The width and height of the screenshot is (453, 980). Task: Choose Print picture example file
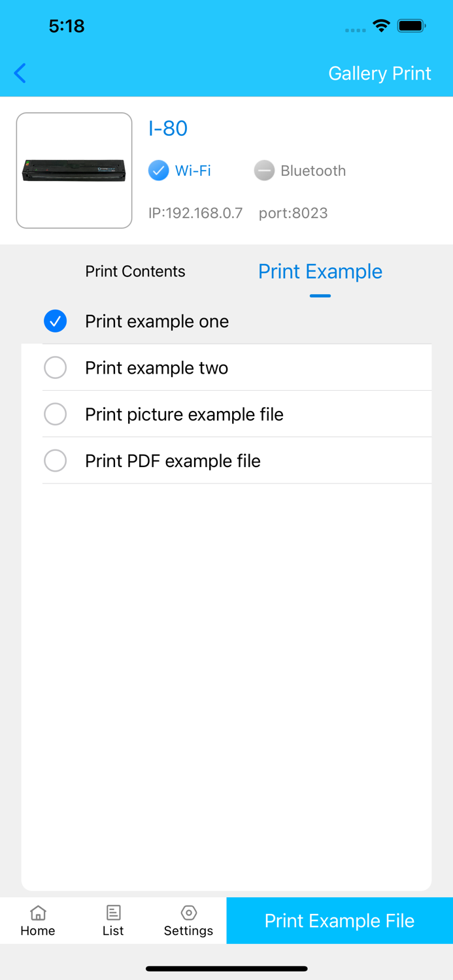pyautogui.click(x=56, y=414)
